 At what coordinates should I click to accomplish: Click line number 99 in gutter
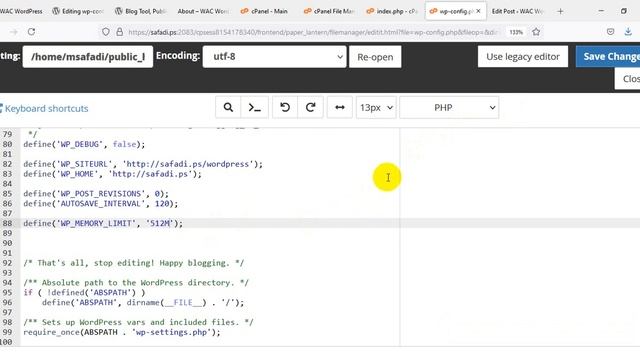[7, 332]
